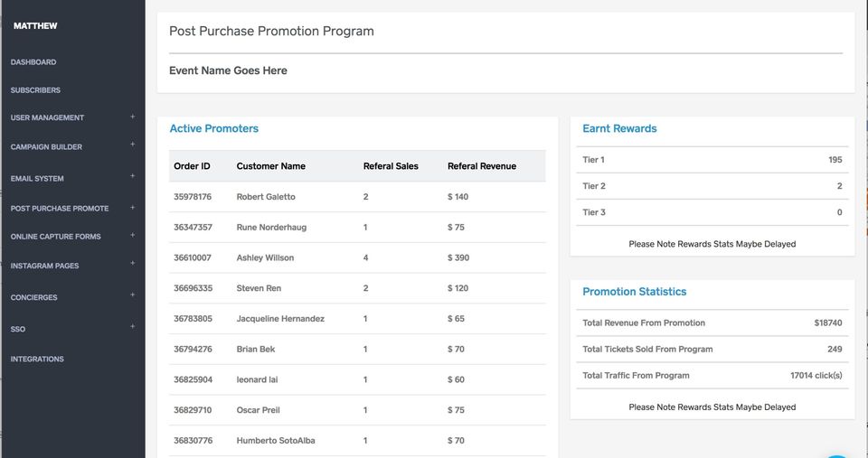
Task: Click the 17014 click(s) traffic value
Action: 816,375
